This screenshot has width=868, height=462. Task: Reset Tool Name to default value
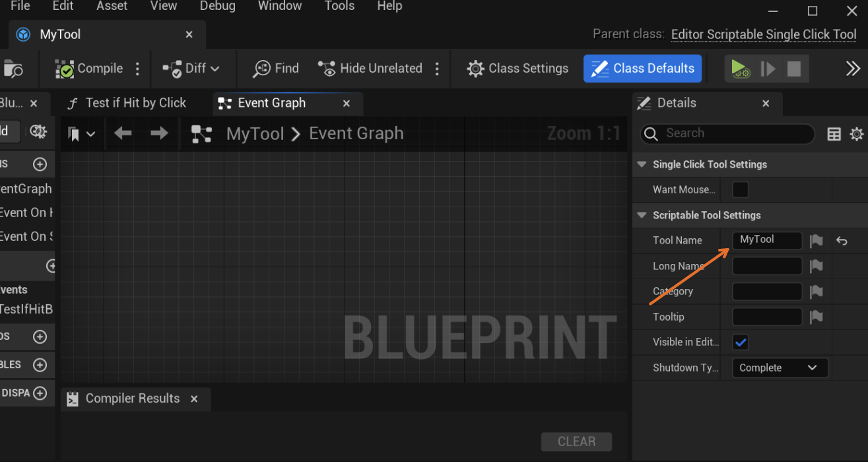click(842, 241)
